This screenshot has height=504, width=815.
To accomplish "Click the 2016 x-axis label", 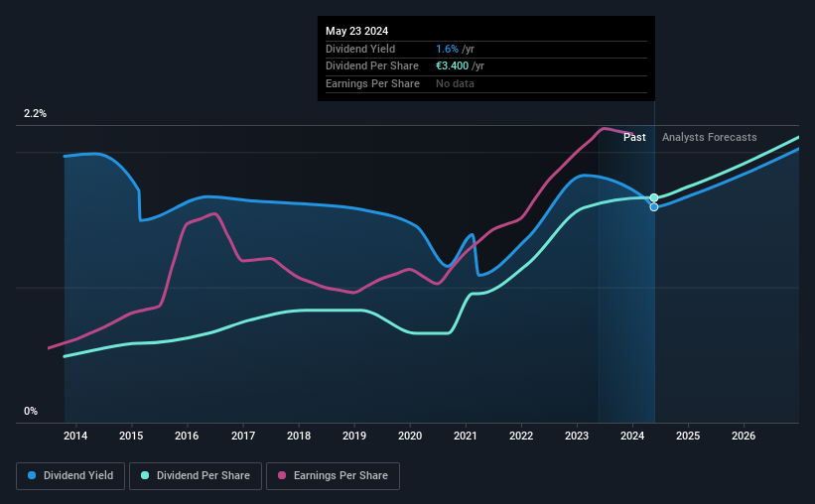I will 187,436.
